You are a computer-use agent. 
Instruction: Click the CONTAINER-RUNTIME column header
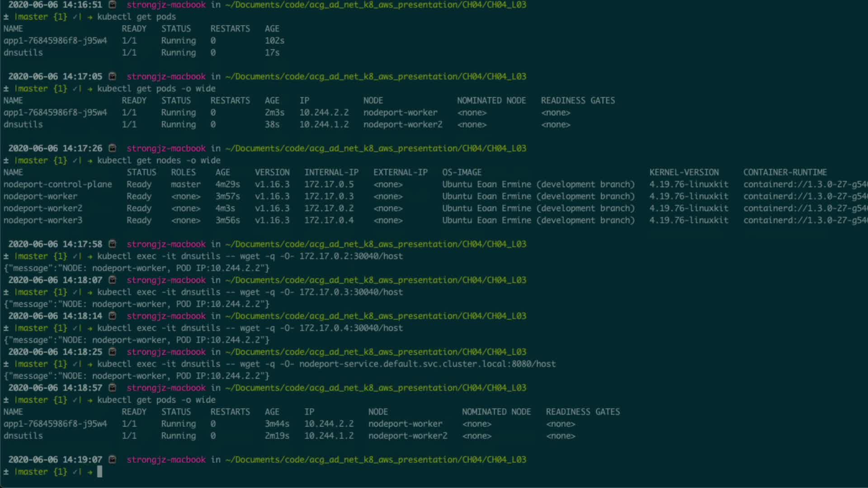coord(785,172)
